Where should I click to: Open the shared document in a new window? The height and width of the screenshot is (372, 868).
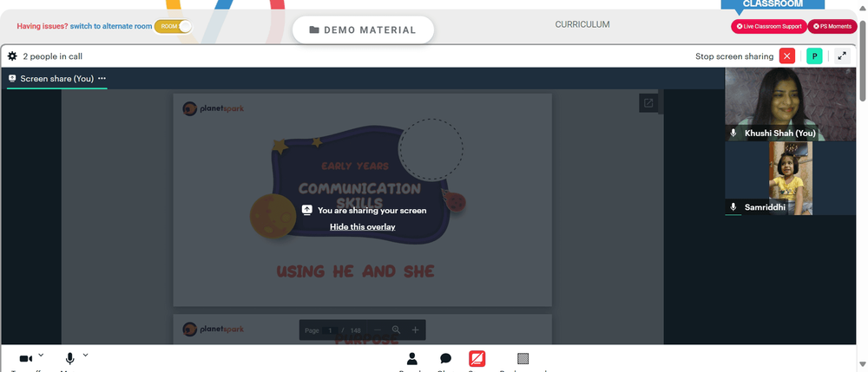coord(648,103)
